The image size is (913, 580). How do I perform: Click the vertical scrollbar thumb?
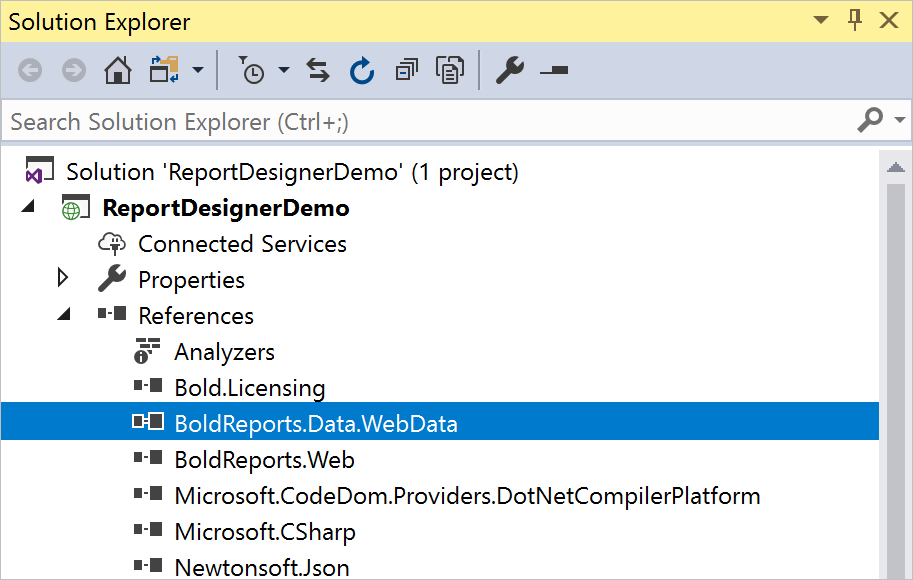(x=896, y=381)
